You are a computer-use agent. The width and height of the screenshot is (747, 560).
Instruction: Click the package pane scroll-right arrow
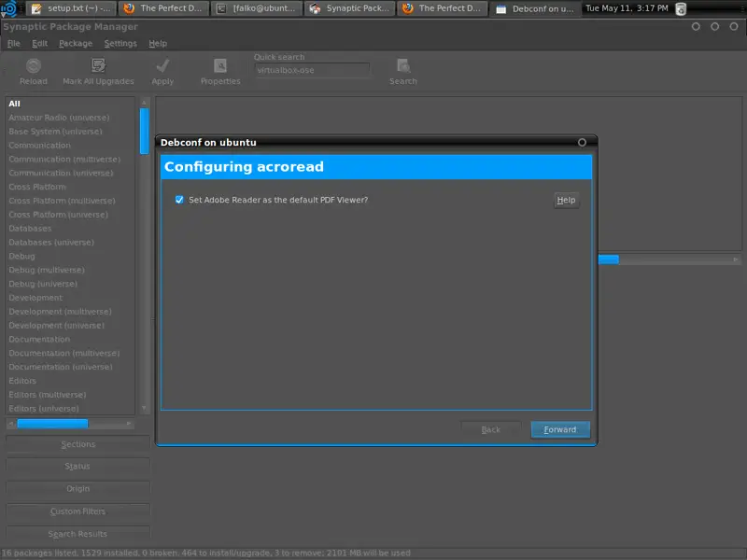[x=736, y=259]
